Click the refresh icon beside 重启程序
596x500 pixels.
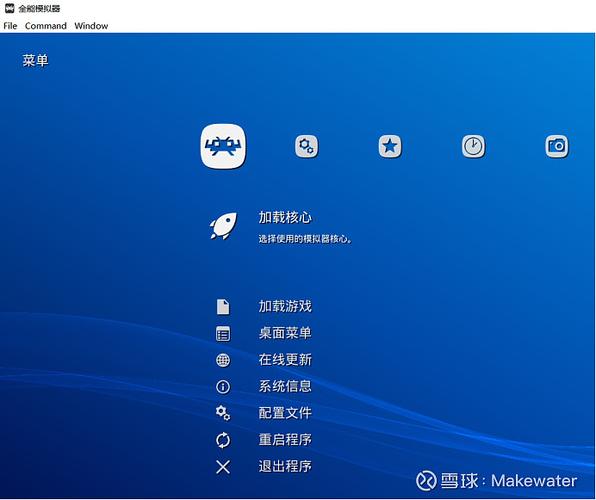pos(223,440)
